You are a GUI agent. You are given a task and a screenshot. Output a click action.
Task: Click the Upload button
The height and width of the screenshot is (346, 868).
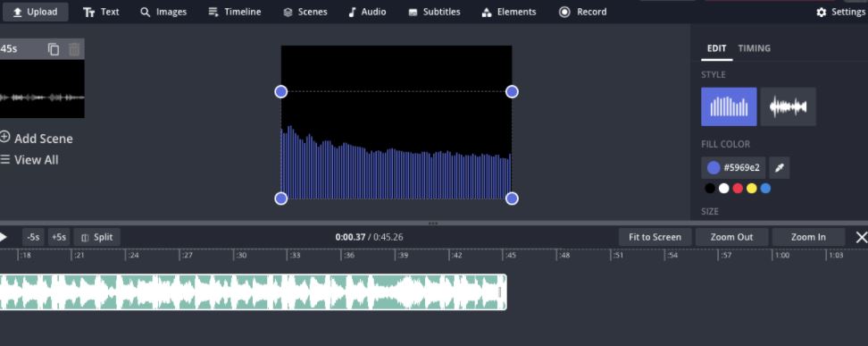pos(36,12)
